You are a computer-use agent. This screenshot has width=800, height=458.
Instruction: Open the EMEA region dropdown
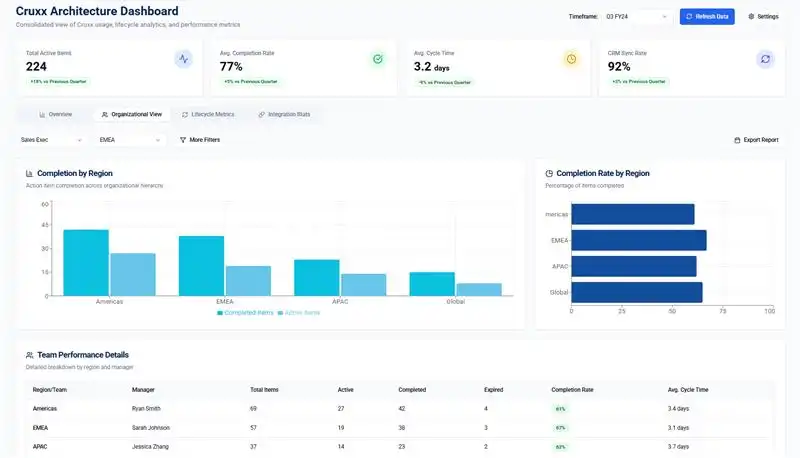click(130, 140)
